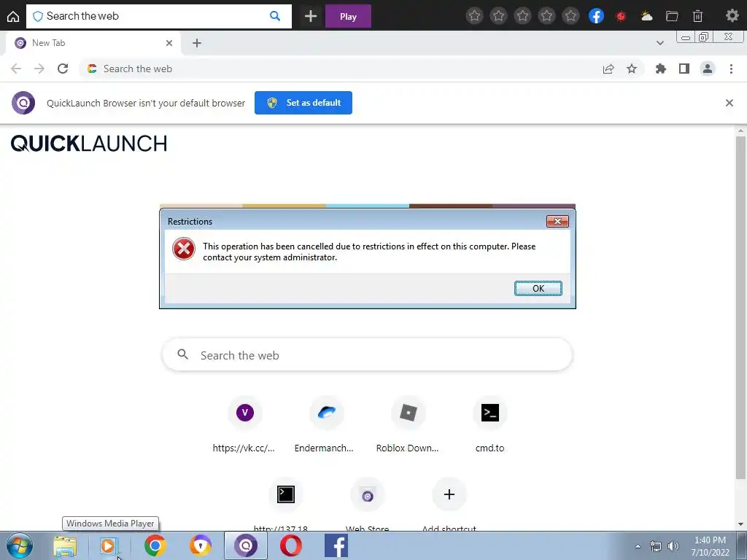This screenshot has width=747, height=560.
Task: Open the Windows Start menu
Action: [20, 545]
